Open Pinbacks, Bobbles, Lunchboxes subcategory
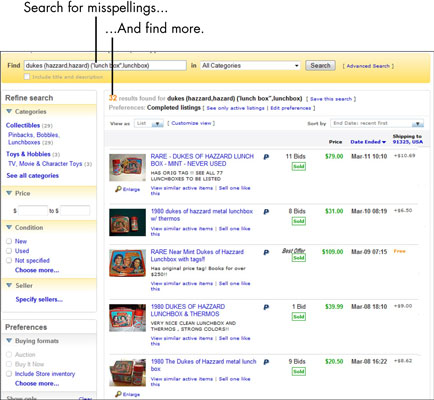The width and height of the screenshot is (434, 400). pyautogui.click(x=34, y=138)
